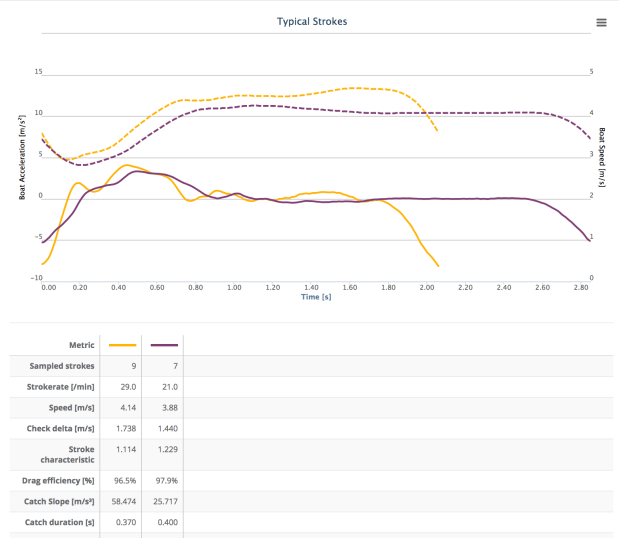Select the Strokerate [/min] row label
Screen dimensions: 619x538
62,387
